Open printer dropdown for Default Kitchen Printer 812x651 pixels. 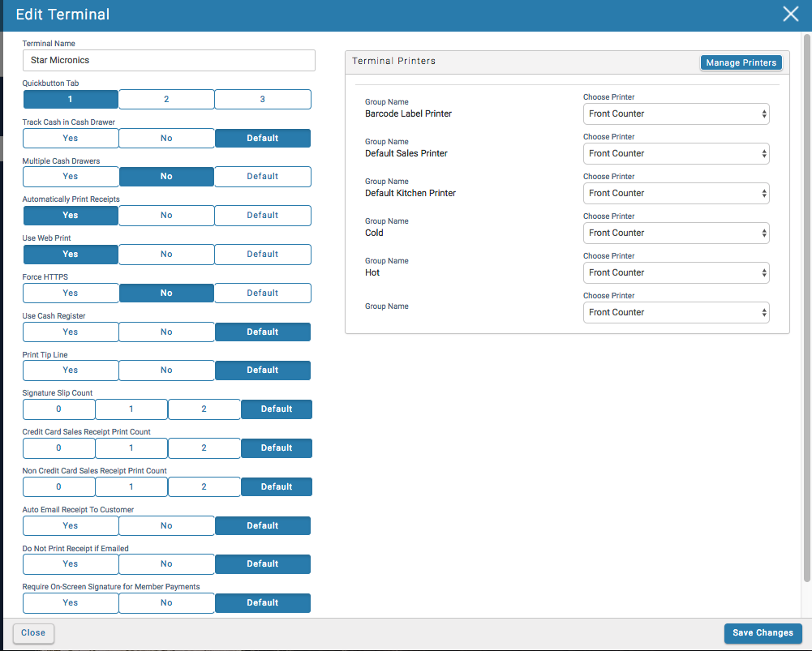676,194
